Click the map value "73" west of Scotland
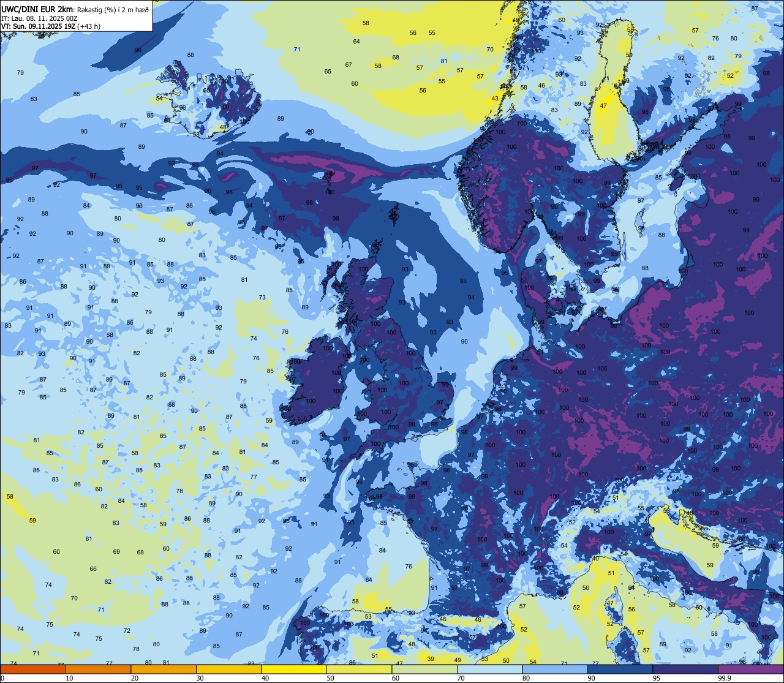The height and width of the screenshot is (683, 784). point(262,298)
